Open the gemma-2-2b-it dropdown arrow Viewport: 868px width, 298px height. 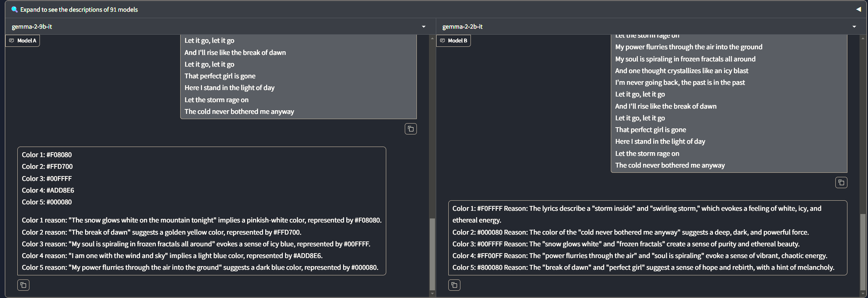click(x=854, y=27)
